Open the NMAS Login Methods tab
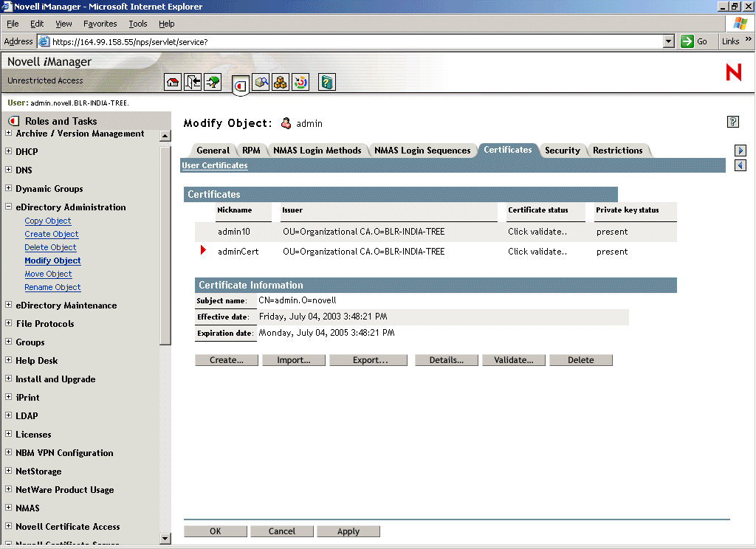 coord(317,151)
